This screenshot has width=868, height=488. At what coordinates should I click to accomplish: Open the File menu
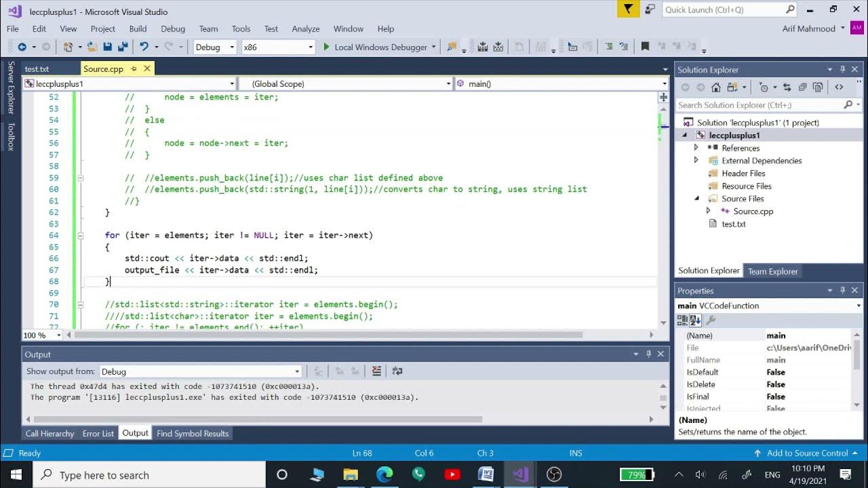pyautogui.click(x=13, y=28)
